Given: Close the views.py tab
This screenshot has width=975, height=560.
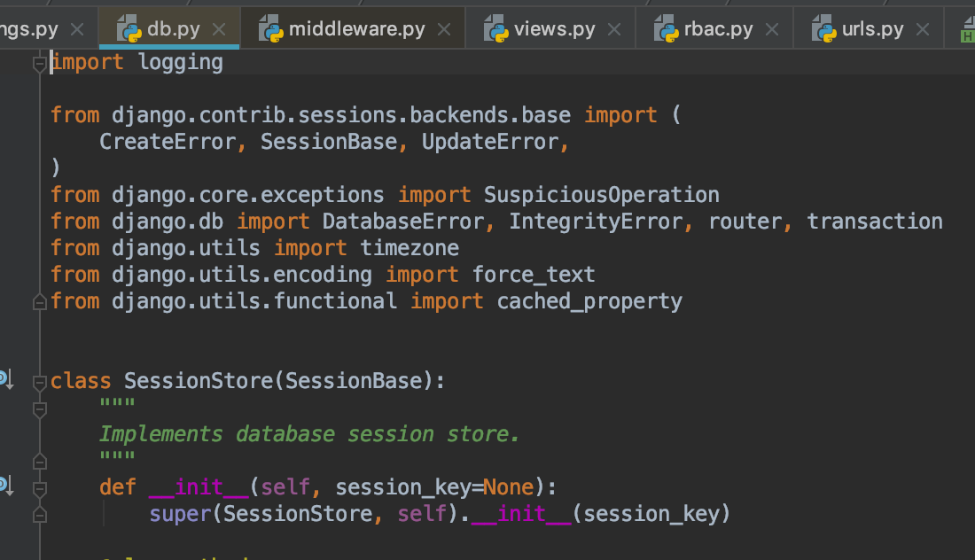Looking at the screenshot, I should (615, 29).
